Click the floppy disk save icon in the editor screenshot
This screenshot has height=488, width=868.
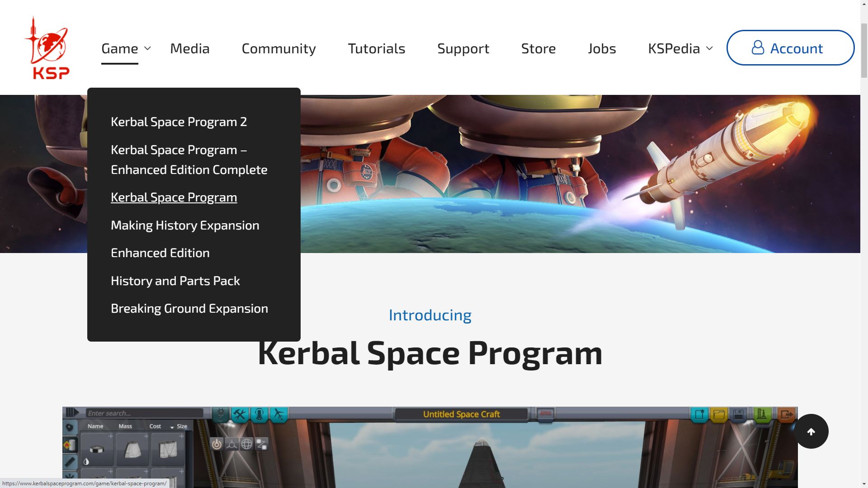point(739,414)
